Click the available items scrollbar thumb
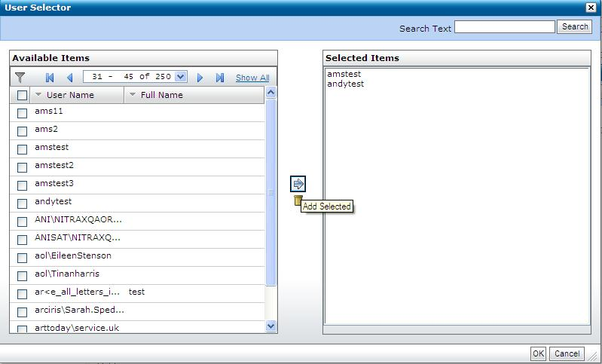Image resolution: width=602 pixels, height=364 pixels. 270,192
